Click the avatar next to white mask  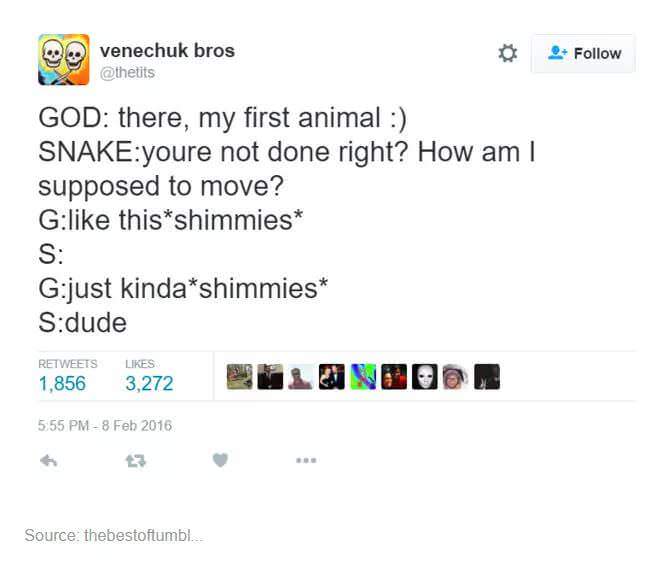[455, 377]
